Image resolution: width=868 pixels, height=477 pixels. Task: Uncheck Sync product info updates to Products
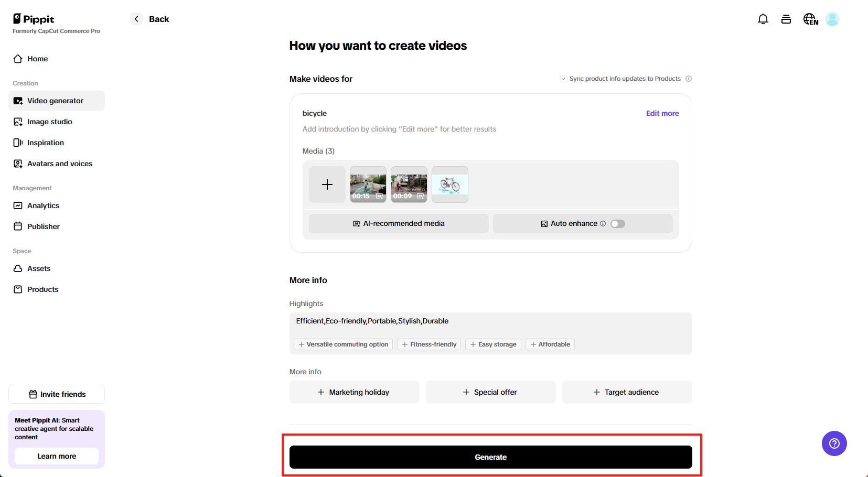pyautogui.click(x=563, y=78)
